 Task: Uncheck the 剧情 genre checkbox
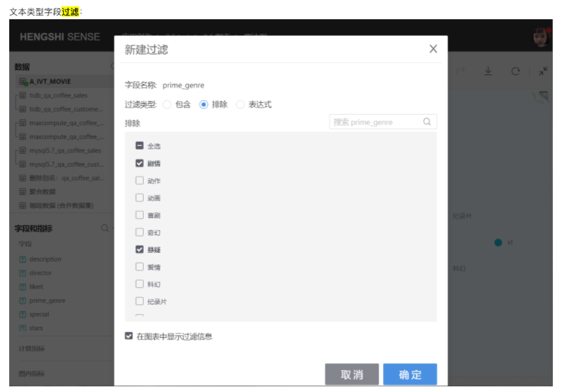[x=139, y=163]
